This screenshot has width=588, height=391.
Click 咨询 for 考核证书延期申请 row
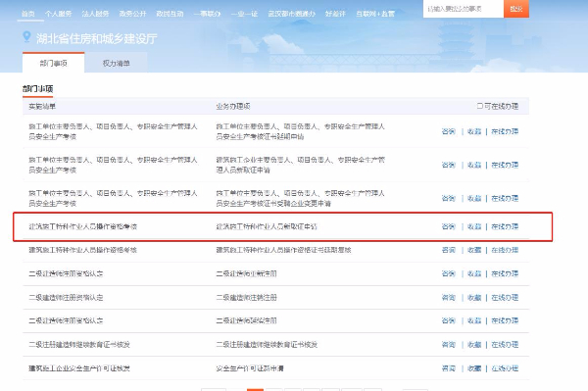pos(449,131)
